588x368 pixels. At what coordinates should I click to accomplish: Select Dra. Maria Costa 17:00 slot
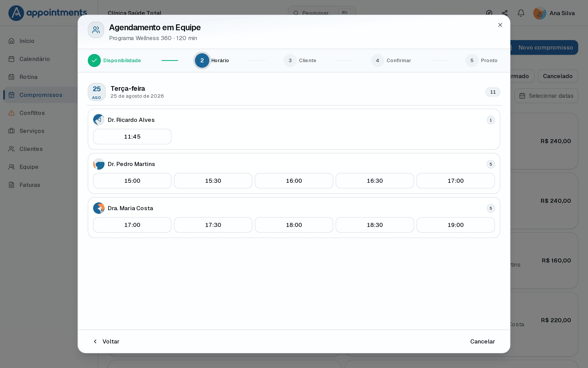pos(132,225)
